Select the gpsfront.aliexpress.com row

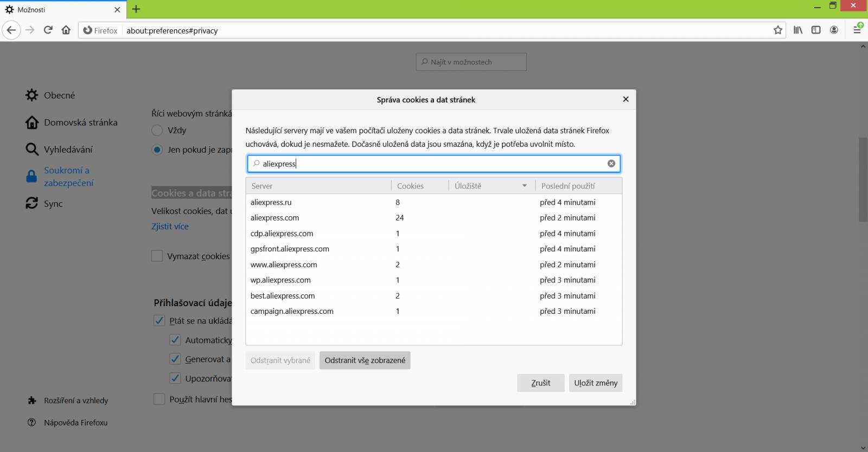pyautogui.click(x=434, y=249)
